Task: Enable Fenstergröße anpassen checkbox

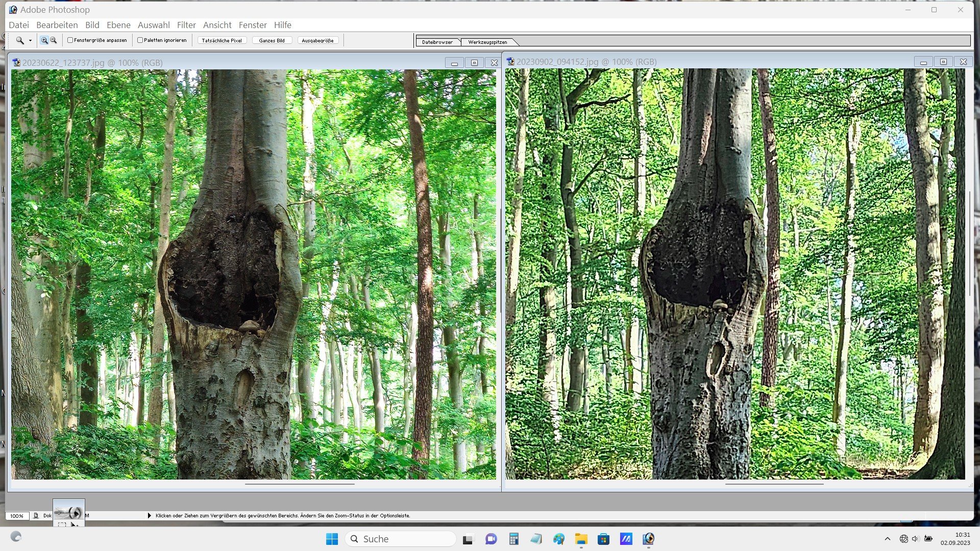Action: pyautogui.click(x=70, y=40)
